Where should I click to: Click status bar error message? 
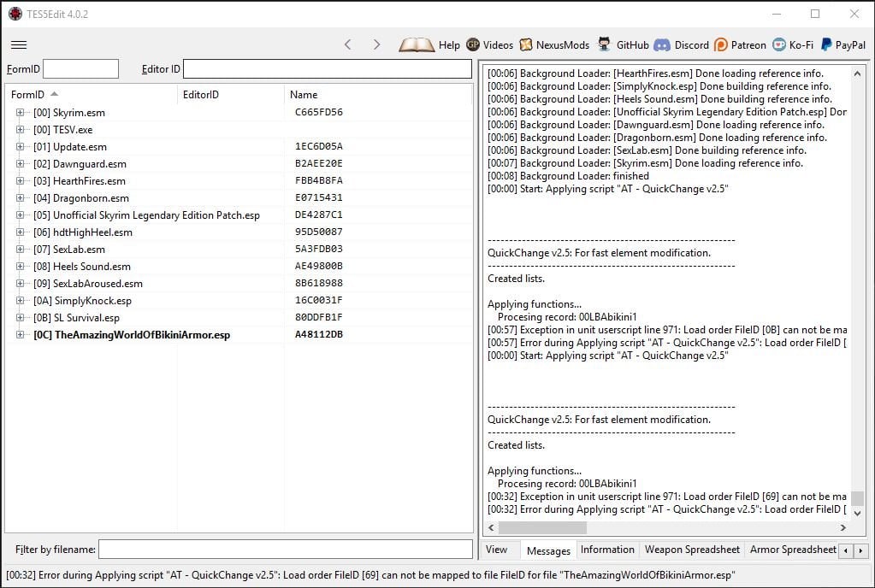tap(370, 575)
